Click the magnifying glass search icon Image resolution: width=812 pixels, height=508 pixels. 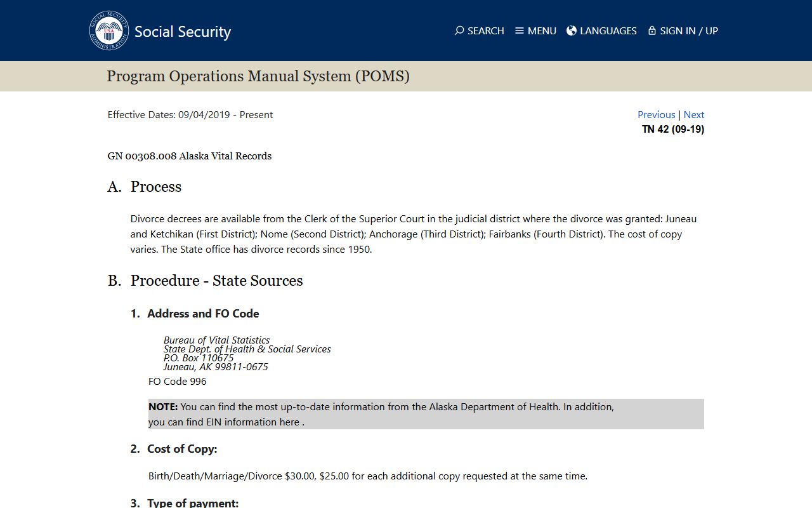459,30
